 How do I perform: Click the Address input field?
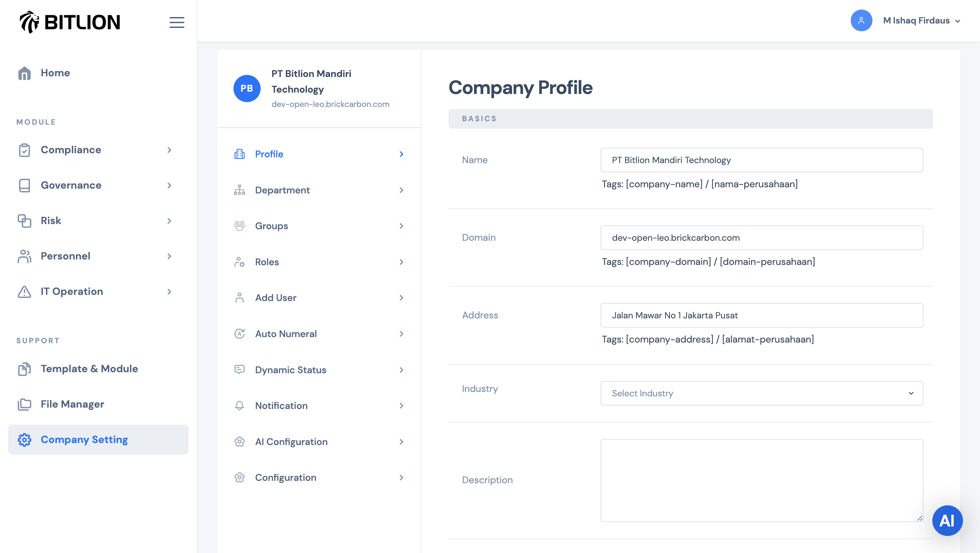(x=762, y=315)
